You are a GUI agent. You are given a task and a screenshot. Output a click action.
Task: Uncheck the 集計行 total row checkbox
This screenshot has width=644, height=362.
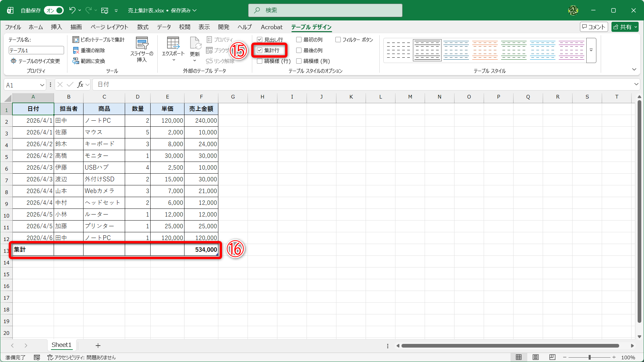coord(260,50)
